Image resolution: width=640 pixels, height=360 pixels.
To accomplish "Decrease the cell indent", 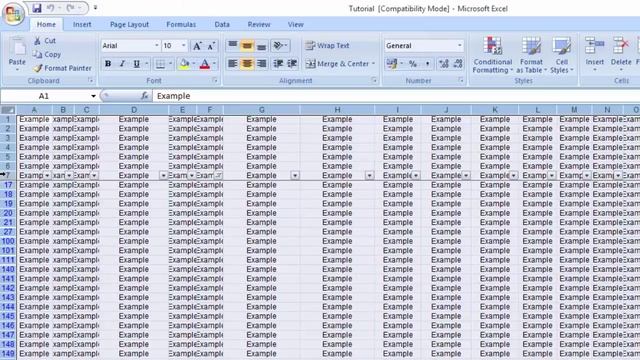I will [x=278, y=64].
